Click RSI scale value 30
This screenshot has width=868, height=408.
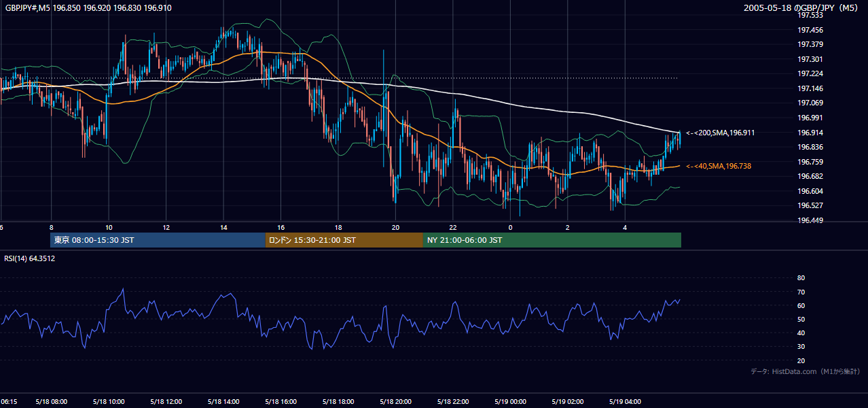[x=801, y=347]
